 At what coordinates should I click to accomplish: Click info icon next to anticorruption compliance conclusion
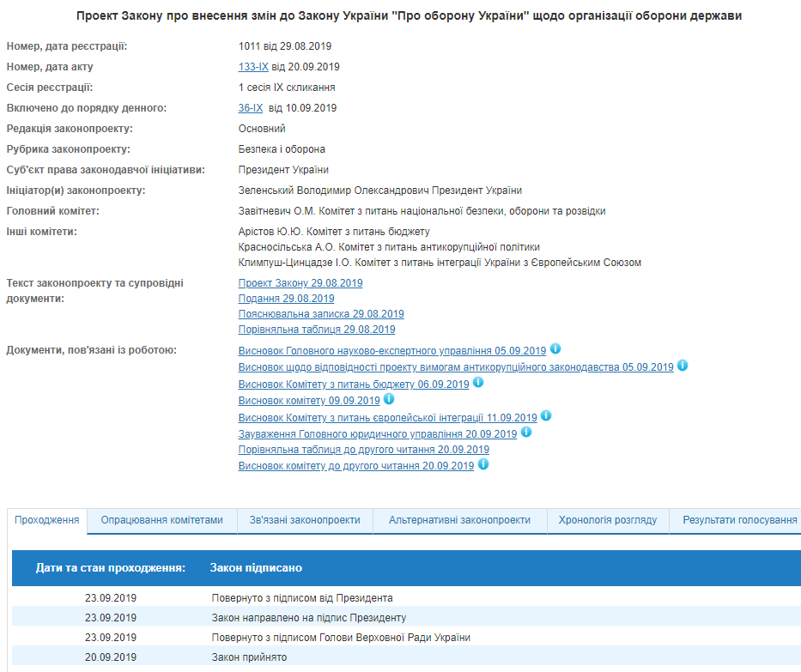tap(683, 366)
